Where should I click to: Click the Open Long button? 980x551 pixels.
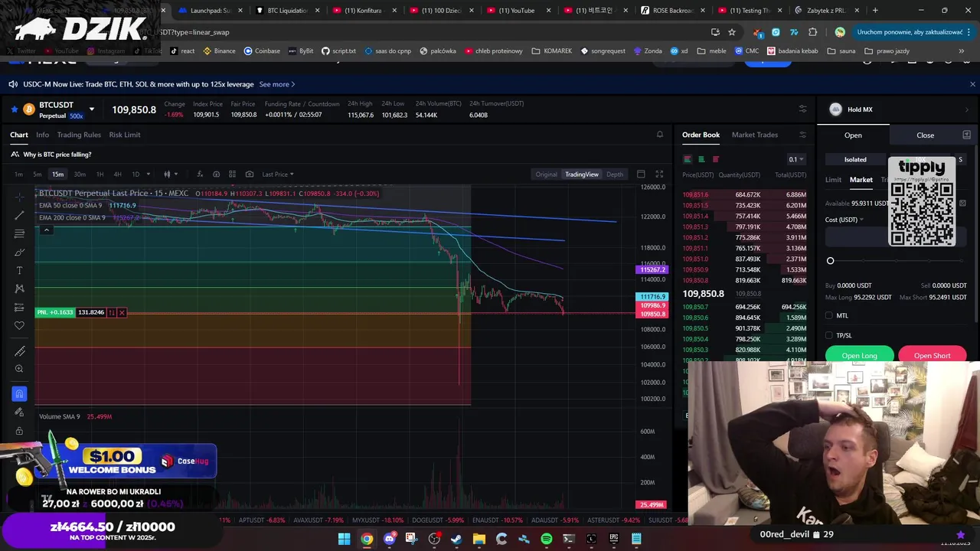pyautogui.click(x=859, y=355)
